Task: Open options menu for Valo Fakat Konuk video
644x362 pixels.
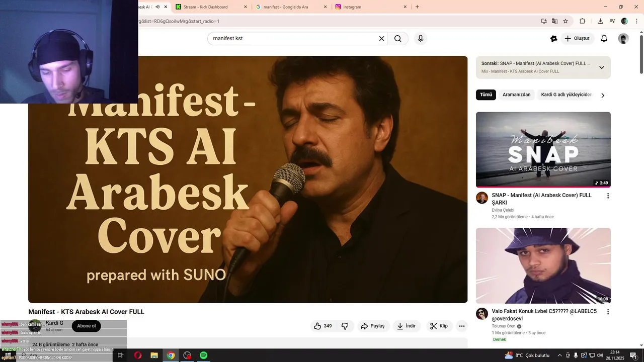Action: point(608,312)
